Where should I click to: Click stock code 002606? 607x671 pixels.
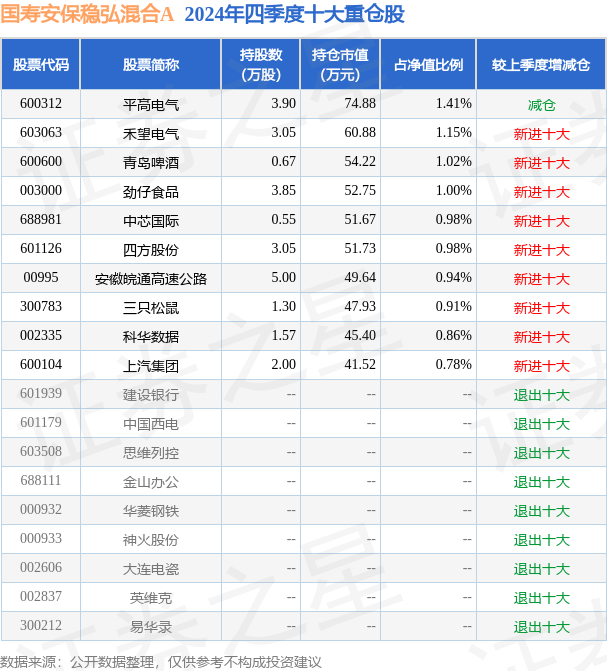[41, 568]
